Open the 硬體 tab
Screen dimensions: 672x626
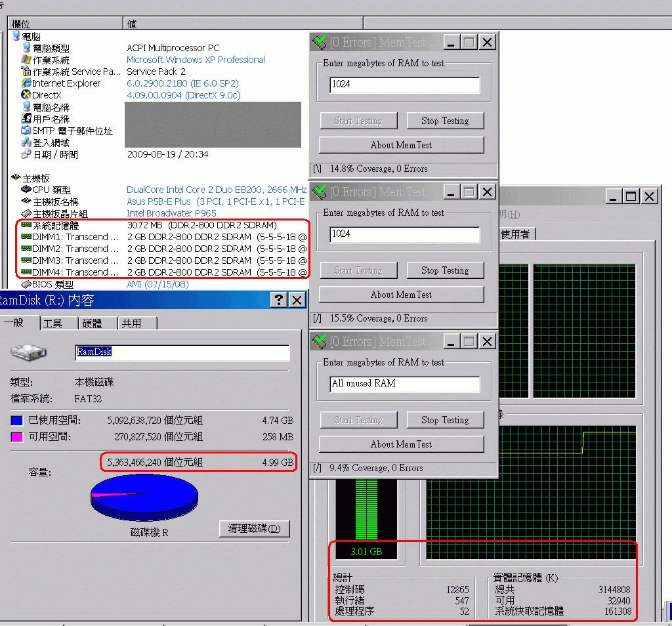[x=98, y=323]
